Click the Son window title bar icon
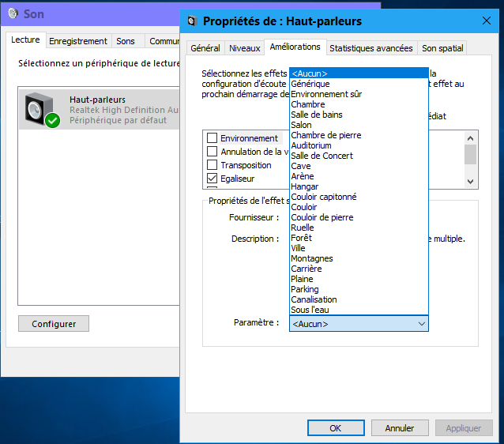The width and height of the screenshot is (504, 444). (x=13, y=14)
